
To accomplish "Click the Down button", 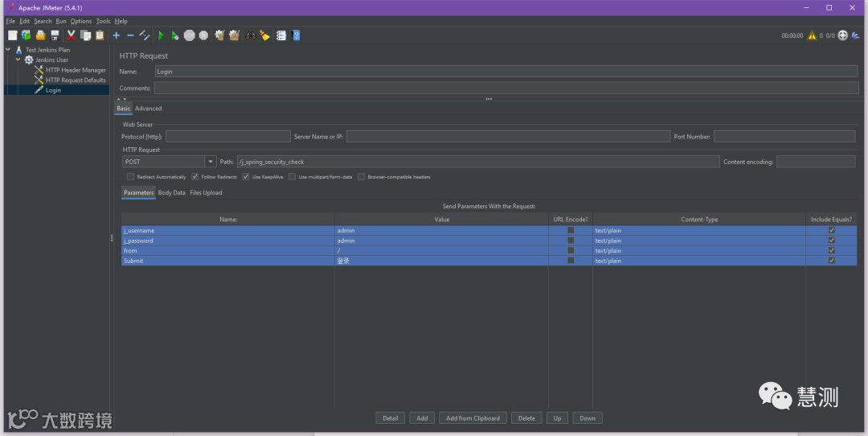I will pos(588,418).
